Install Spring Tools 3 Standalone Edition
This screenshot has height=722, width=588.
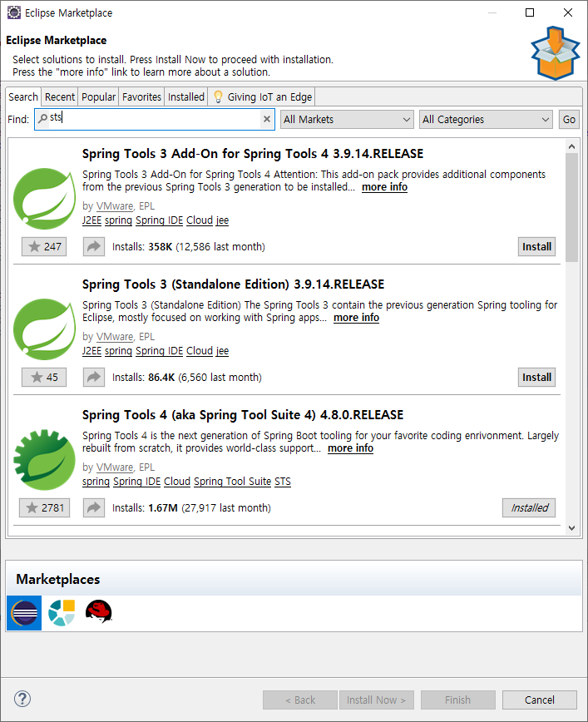[536, 377]
